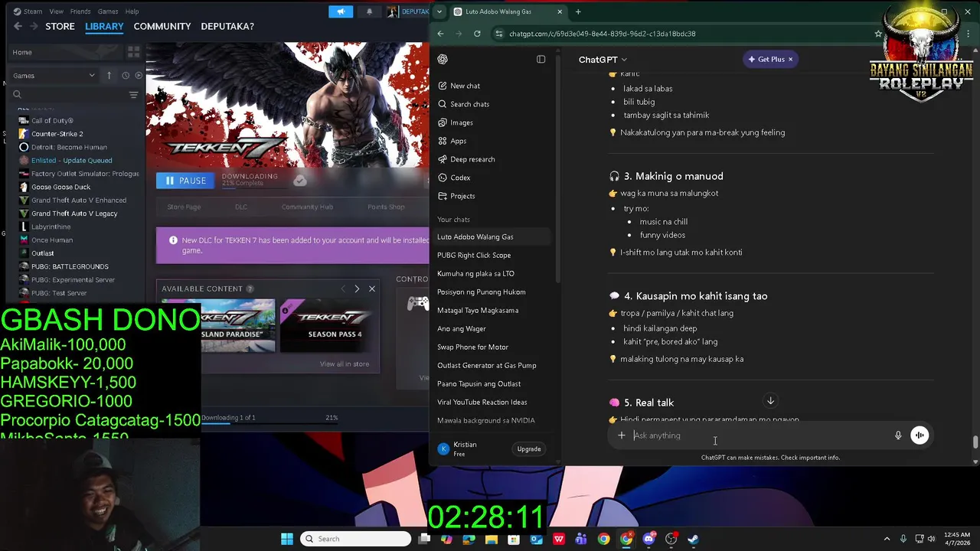
Task: Reload the ChatGPT page in Chrome
Action: (477, 34)
